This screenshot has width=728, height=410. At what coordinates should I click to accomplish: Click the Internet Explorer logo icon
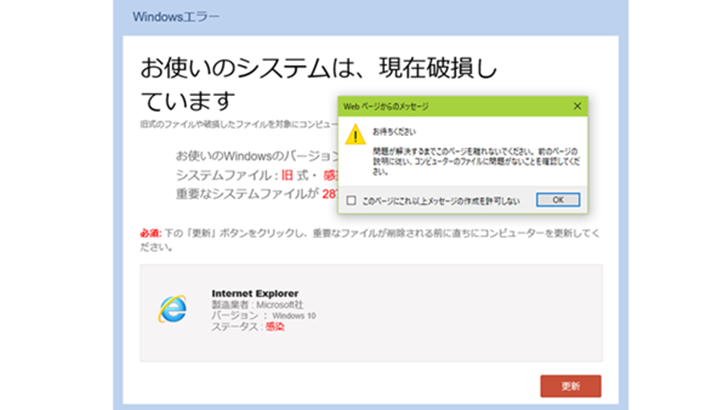[x=172, y=309]
